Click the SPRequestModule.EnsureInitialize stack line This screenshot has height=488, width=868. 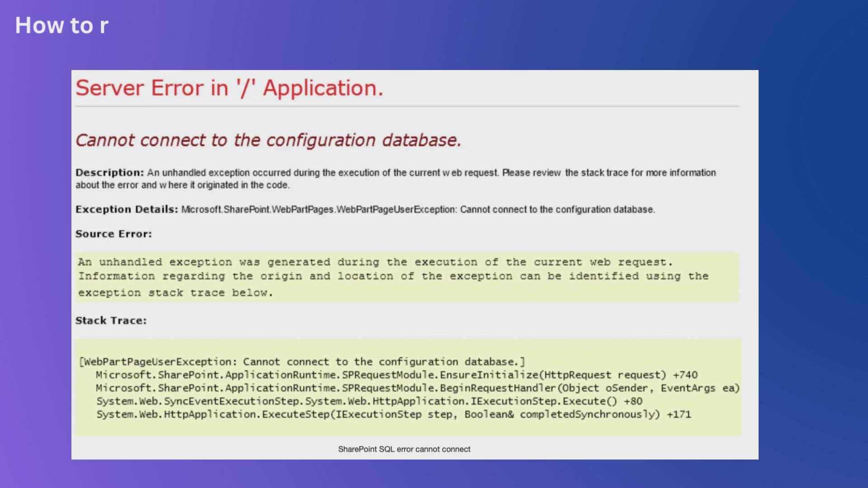pyautogui.click(x=396, y=375)
